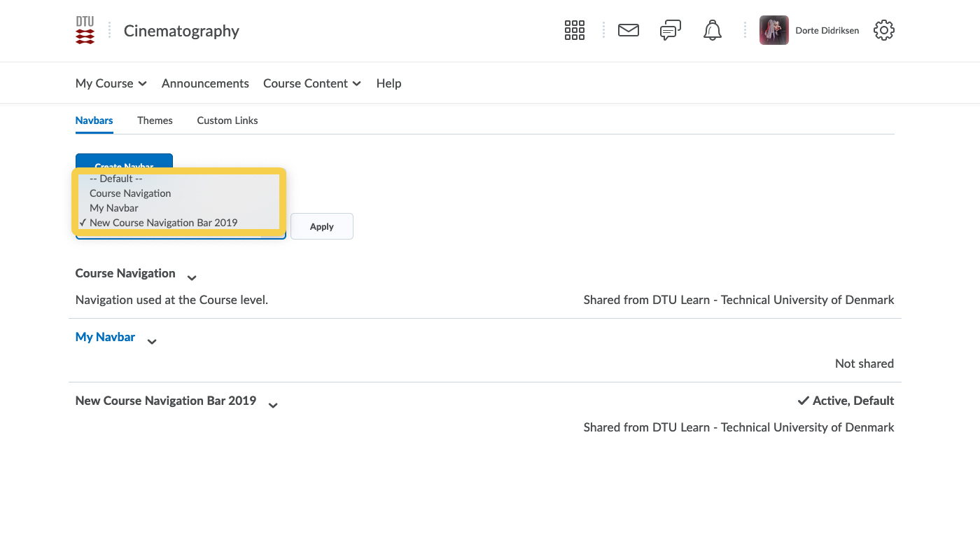Open the course selector waffle icon
The width and height of the screenshot is (980, 552).
point(574,30)
